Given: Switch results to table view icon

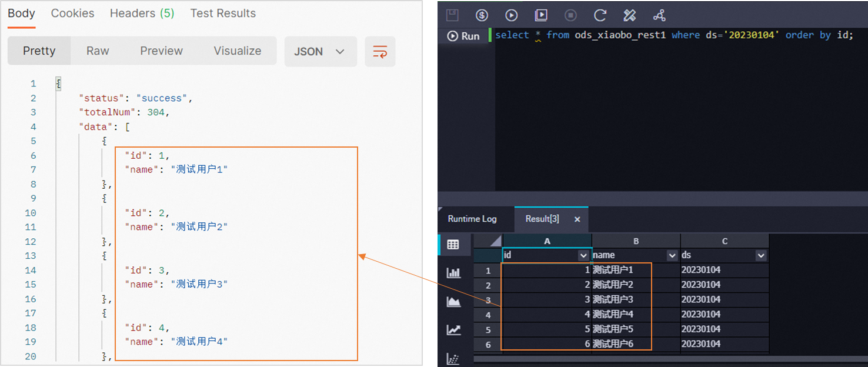Looking at the screenshot, I should (454, 244).
